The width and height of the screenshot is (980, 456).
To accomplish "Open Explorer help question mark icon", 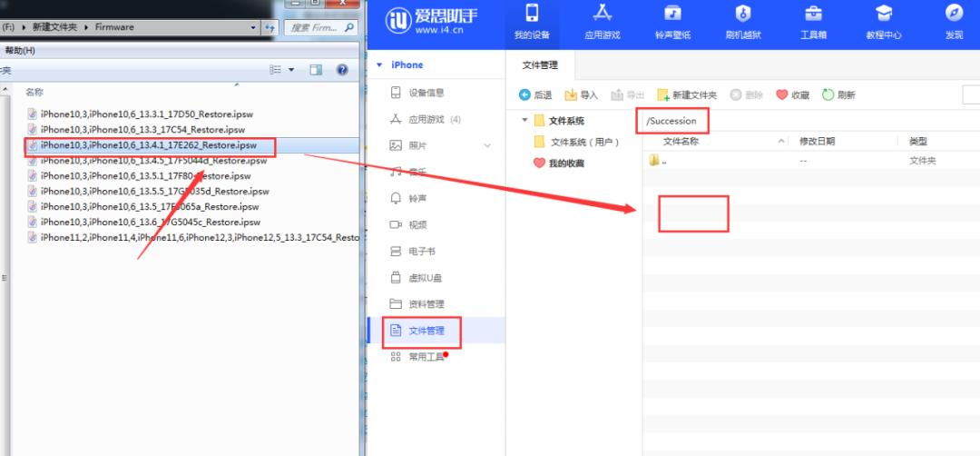I will 342,70.
